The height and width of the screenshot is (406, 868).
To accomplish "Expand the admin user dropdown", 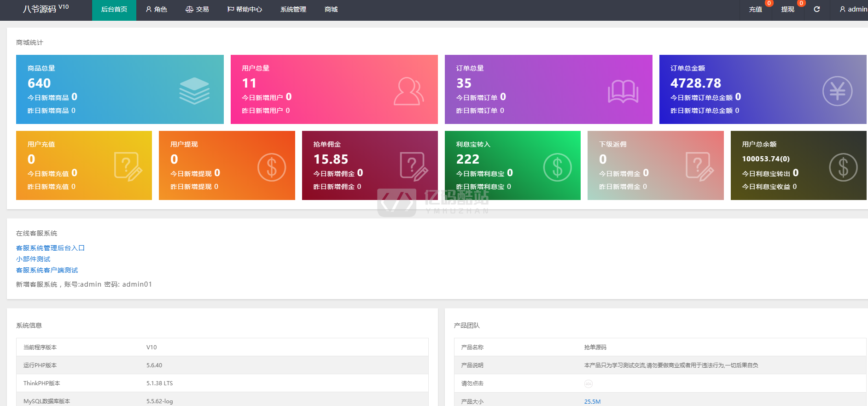I will 853,9.
